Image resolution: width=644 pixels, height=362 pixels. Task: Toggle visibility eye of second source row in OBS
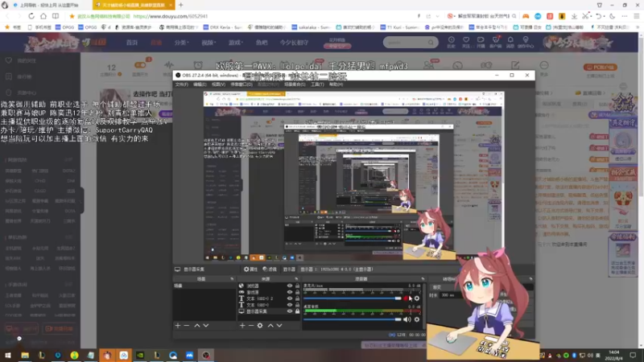[x=290, y=292]
